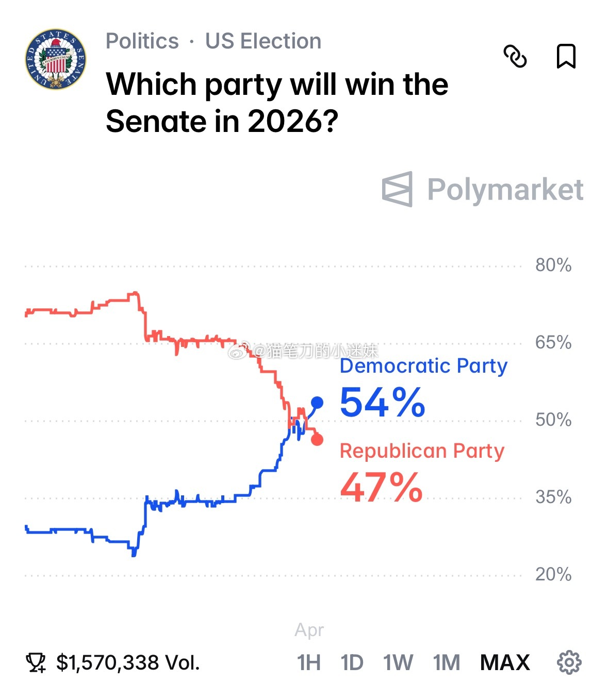Screen dimensions: 608x700
Task: Switch to the 1W timeframe
Action: (398, 663)
